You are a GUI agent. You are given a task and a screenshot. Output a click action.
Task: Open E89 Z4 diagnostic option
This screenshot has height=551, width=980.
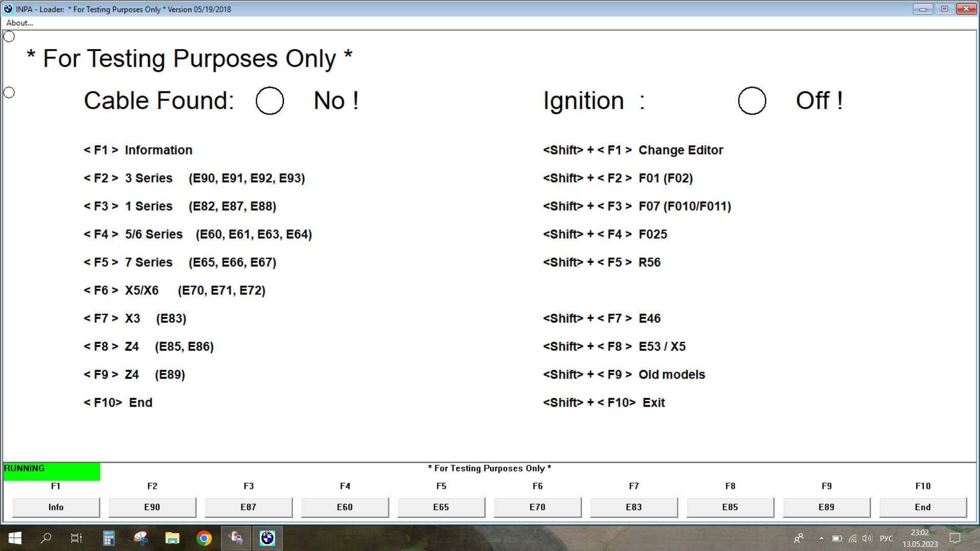point(826,507)
